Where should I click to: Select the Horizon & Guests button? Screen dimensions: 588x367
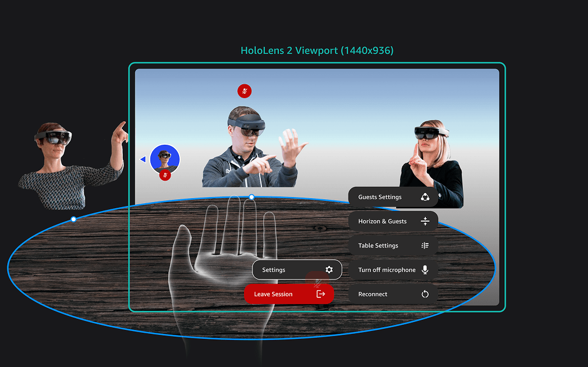[x=393, y=221]
